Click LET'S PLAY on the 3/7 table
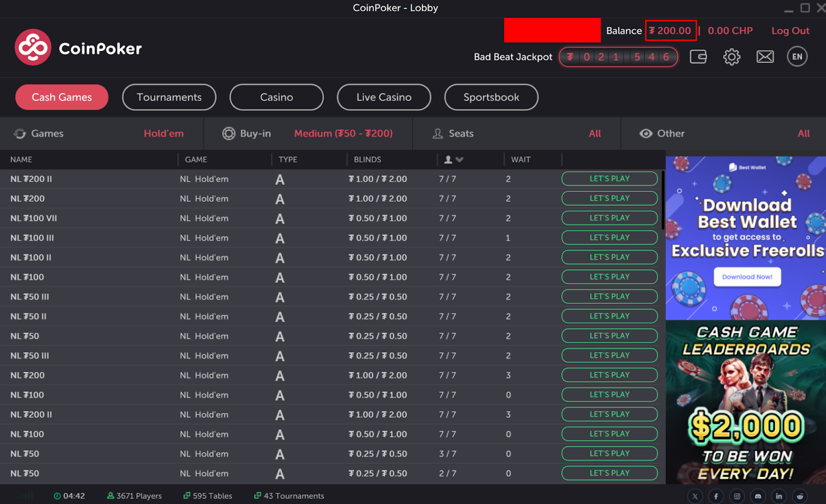826x504 pixels. tap(610, 453)
